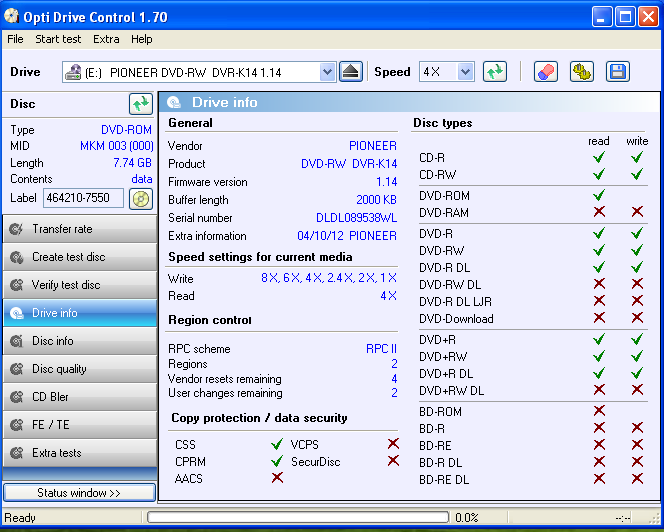664x532 pixels.
Task: Click the VCPS red cross mark
Action: [393, 443]
